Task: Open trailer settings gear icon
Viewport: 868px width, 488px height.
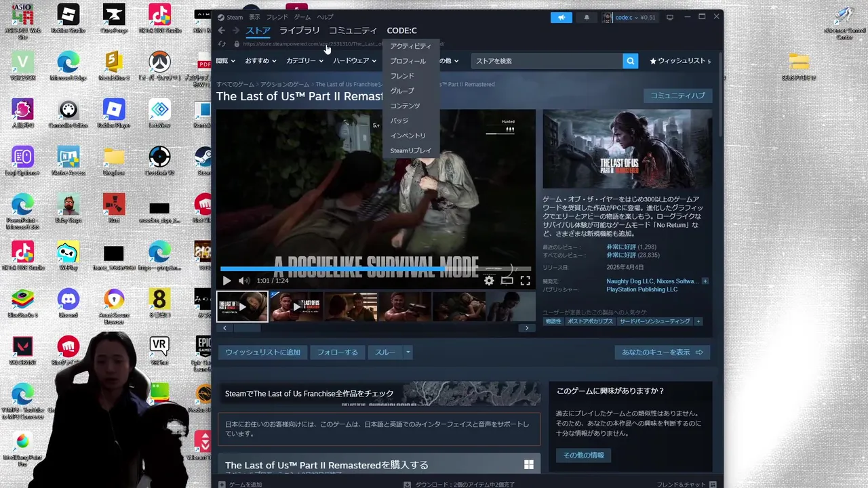Action: pos(489,281)
